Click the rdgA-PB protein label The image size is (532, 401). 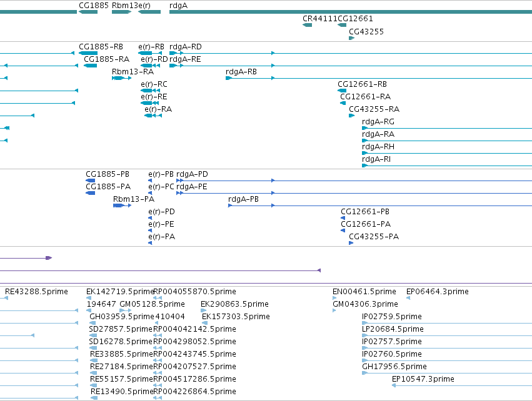click(x=243, y=199)
